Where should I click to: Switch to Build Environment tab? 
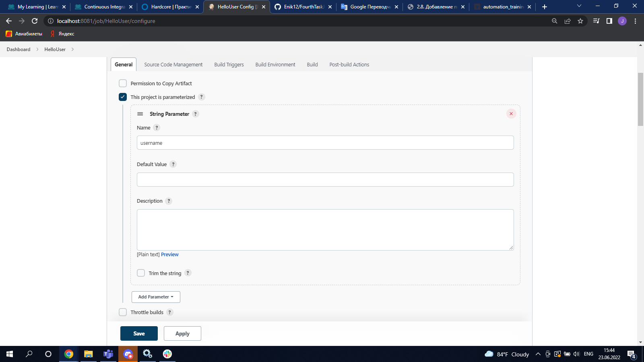pyautogui.click(x=275, y=65)
